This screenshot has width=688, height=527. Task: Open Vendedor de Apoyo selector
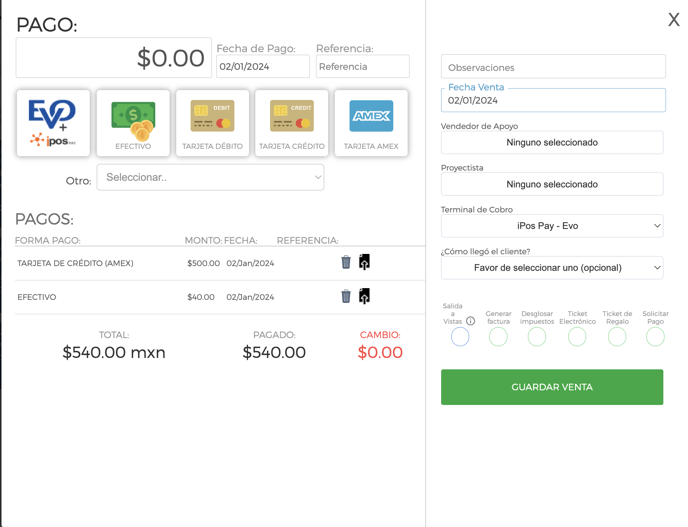coord(552,143)
